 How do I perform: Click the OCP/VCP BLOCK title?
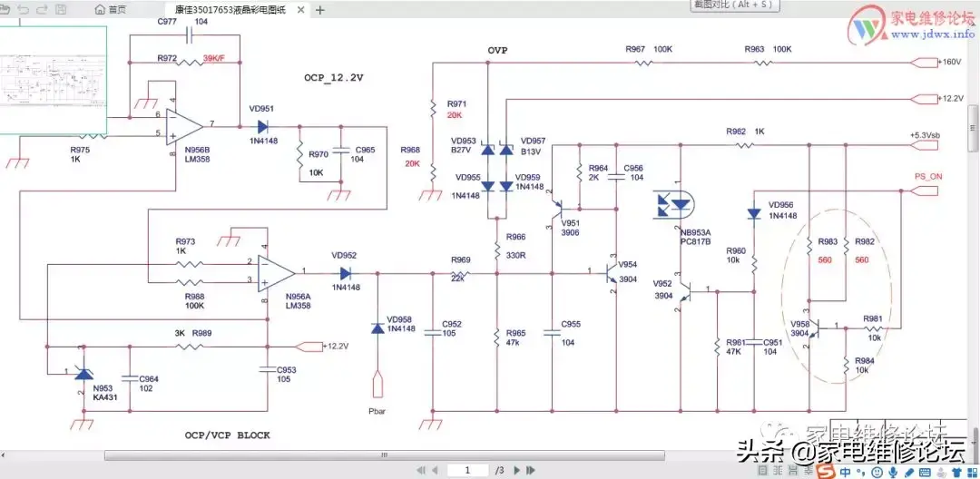click(228, 435)
